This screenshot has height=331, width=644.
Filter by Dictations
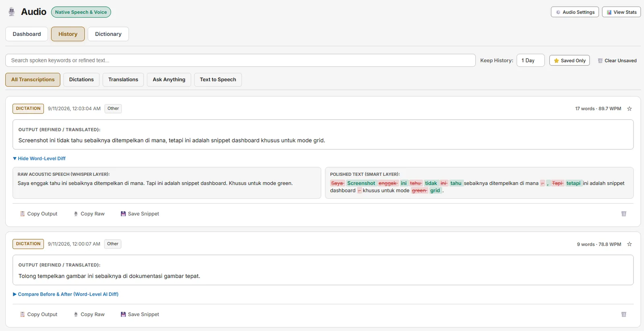pyautogui.click(x=81, y=80)
